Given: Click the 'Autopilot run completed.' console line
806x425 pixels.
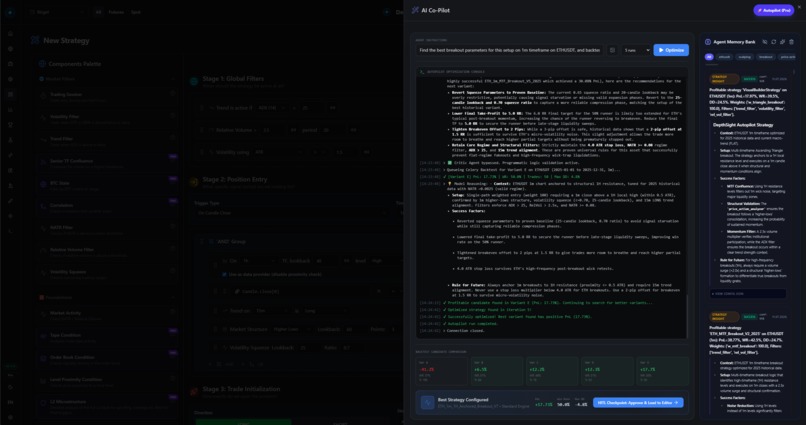Looking at the screenshot, I should pos(470,324).
